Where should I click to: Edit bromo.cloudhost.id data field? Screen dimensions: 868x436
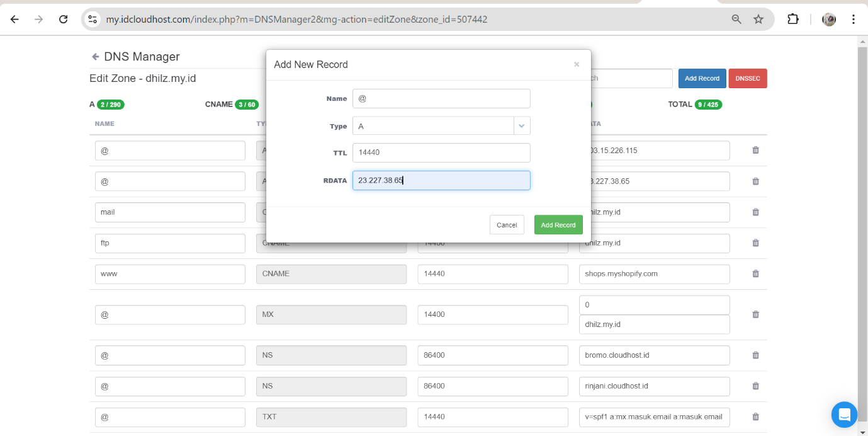(654, 355)
